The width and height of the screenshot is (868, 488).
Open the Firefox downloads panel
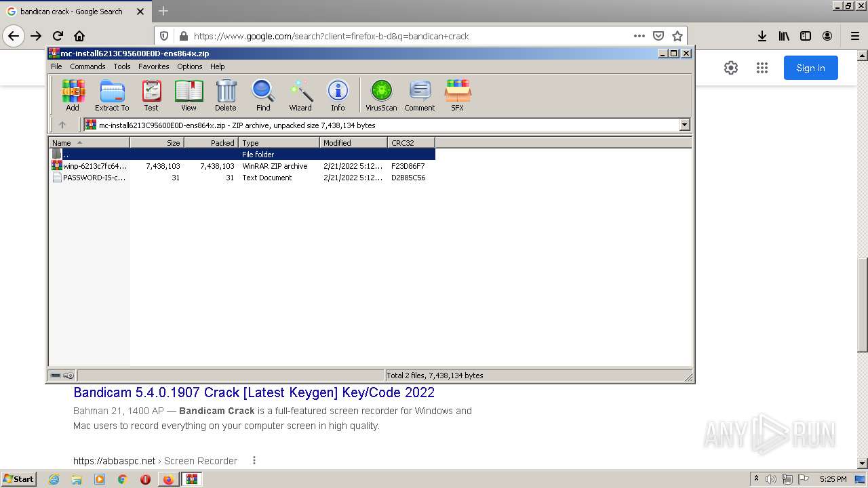(762, 36)
